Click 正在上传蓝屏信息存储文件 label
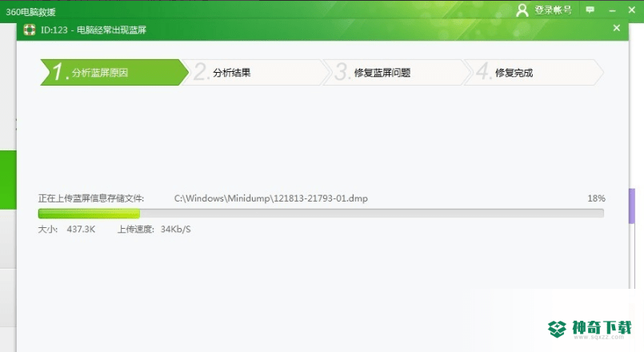Image resolution: width=644 pixels, height=352 pixels. tap(91, 198)
